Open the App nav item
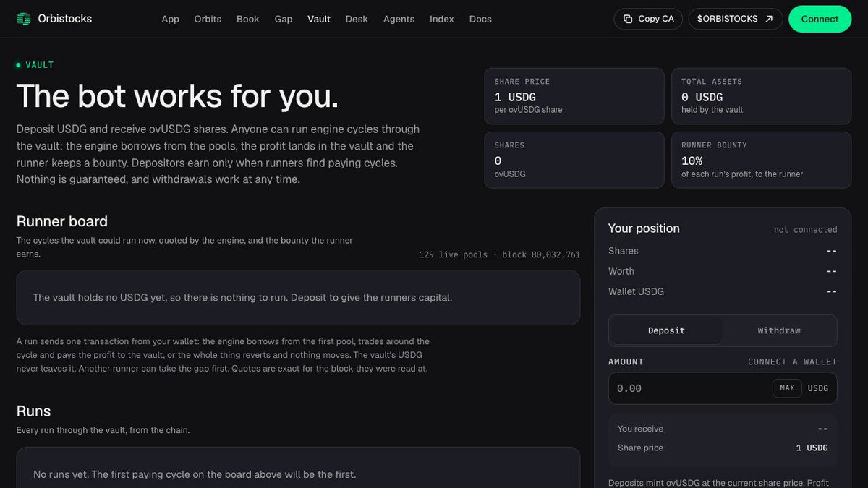The height and width of the screenshot is (488, 868). (x=170, y=19)
